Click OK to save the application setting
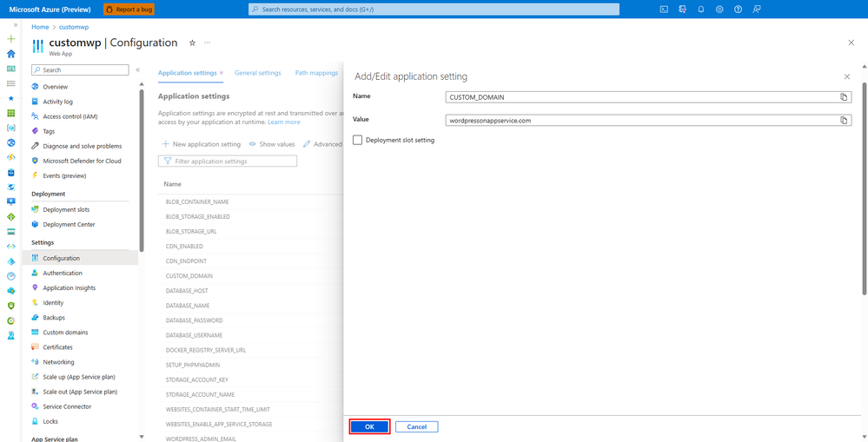Image resolution: width=868 pixels, height=442 pixels. pos(370,426)
